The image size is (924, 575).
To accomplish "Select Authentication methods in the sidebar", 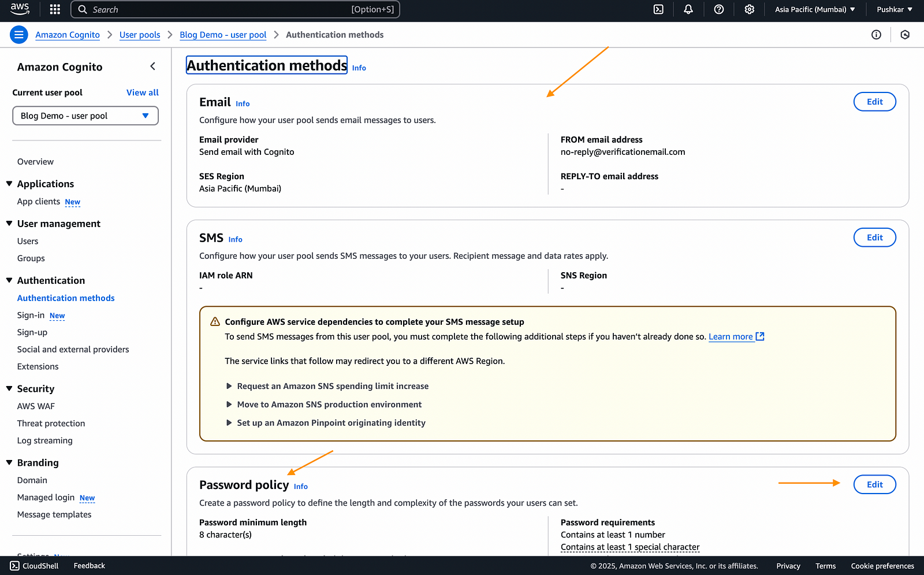I will click(66, 298).
